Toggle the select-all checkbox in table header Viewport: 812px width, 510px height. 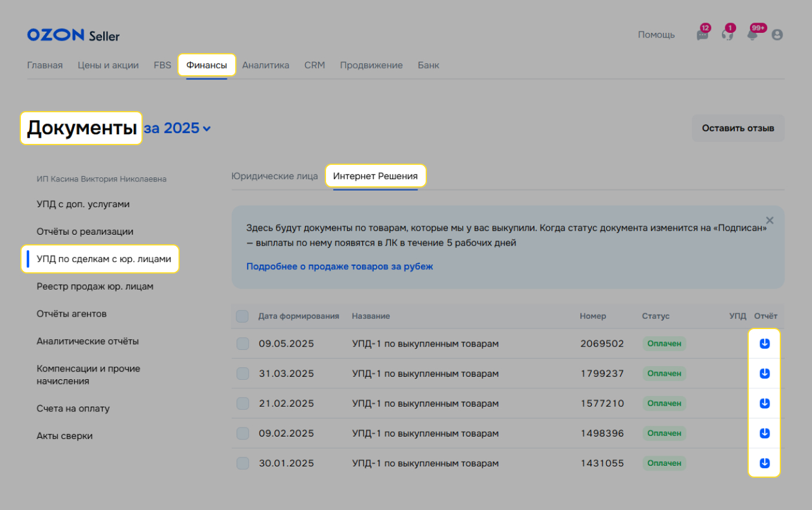[x=242, y=316]
